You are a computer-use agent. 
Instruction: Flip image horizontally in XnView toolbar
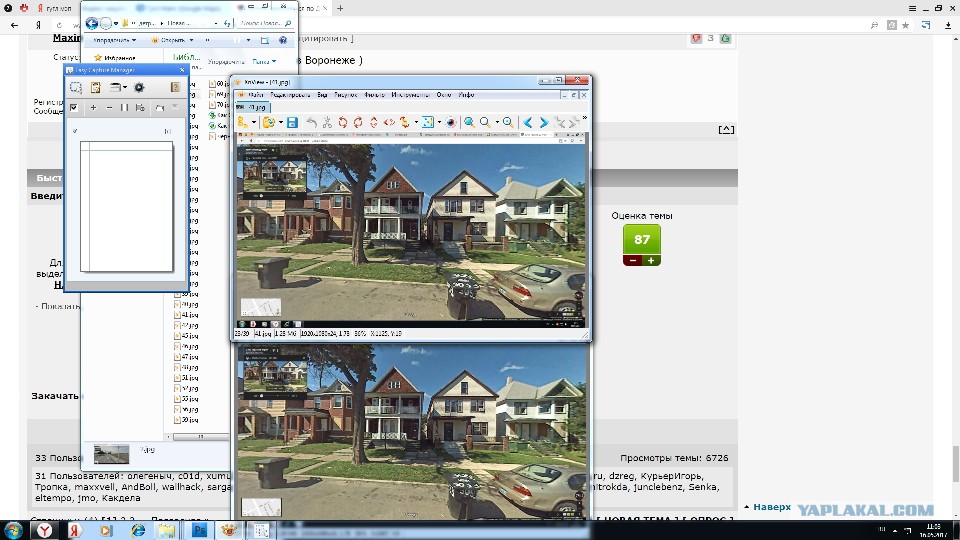pyautogui.click(x=389, y=122)
